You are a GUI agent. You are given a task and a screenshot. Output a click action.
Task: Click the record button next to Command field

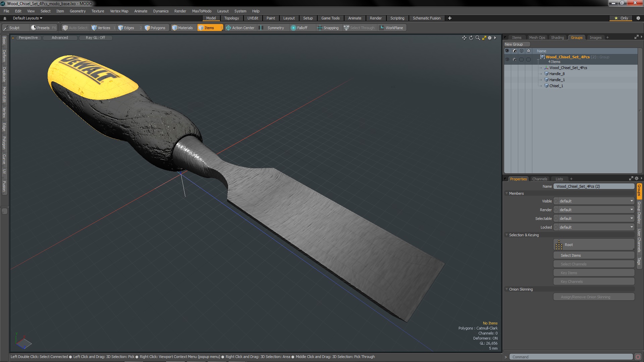coord(638,357)
